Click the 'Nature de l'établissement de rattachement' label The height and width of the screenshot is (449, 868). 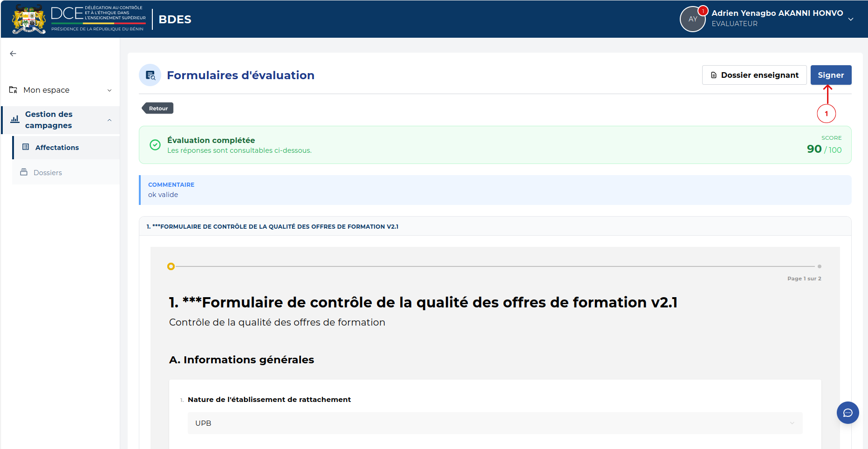coord(269,400)
